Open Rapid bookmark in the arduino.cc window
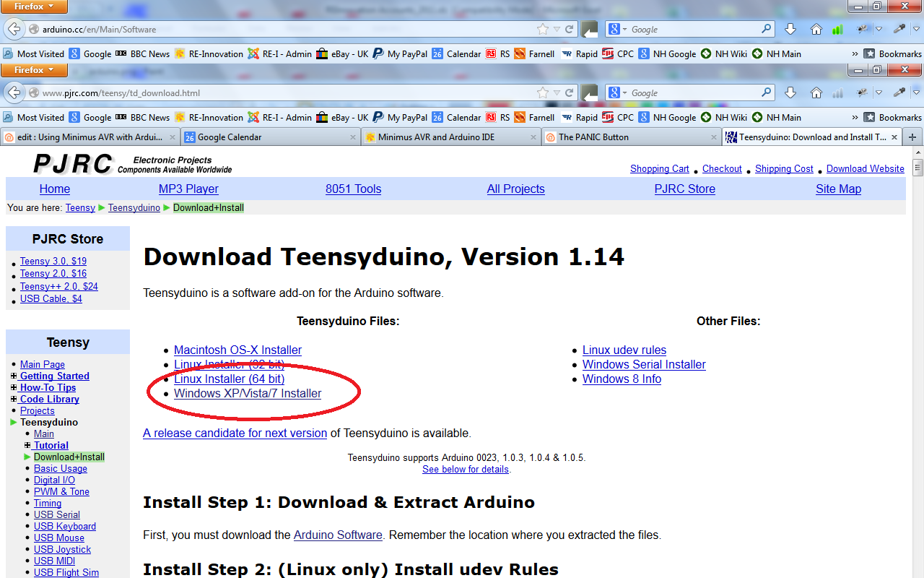The image size is (924, 578). [x=580, y=53]
